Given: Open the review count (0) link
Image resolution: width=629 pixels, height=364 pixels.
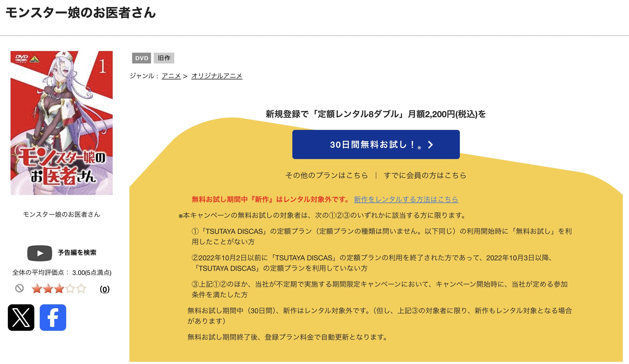Looking at the screenshot, I should point(105,289).
